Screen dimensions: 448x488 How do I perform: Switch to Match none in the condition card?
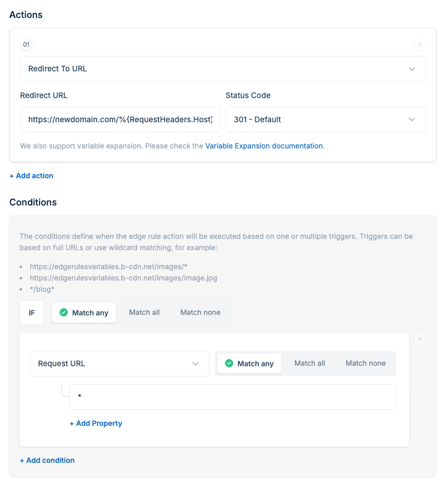pos(365,363)
